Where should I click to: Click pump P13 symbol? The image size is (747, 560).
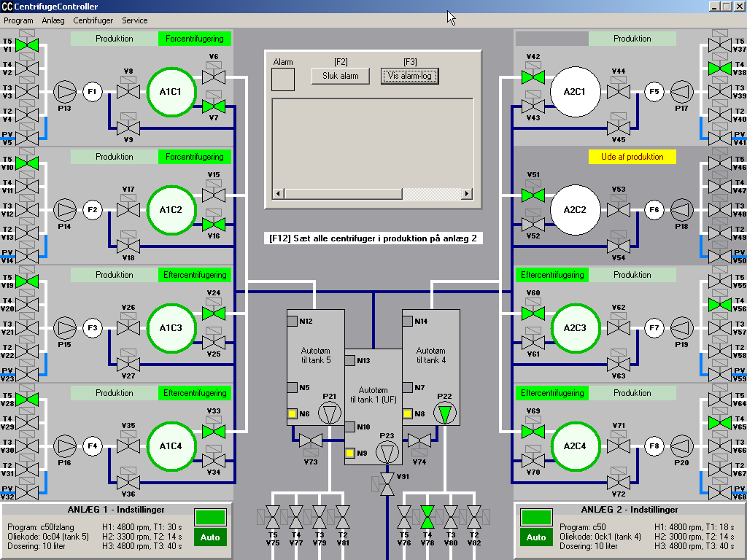pyautogui.click(x=65, y=92)
